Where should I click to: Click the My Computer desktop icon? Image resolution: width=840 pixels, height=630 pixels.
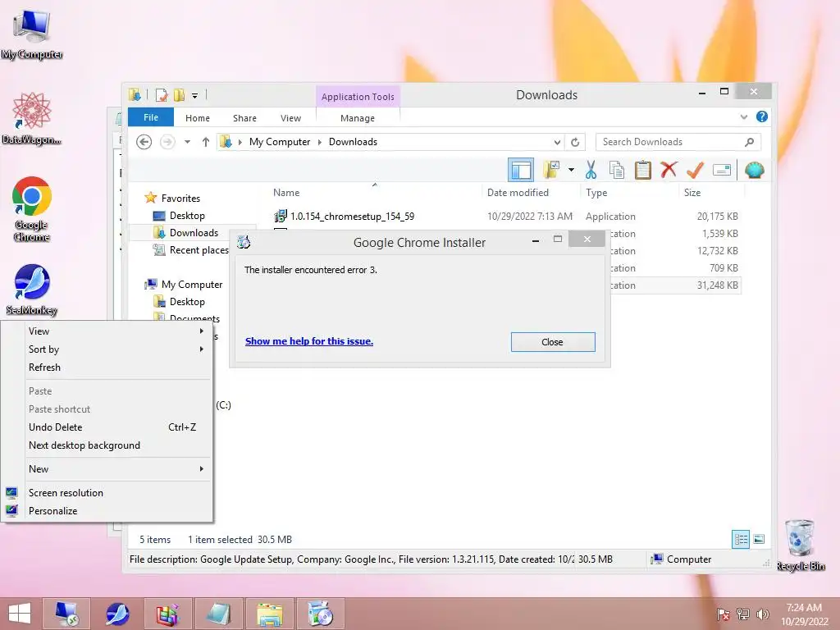pyautogui.click(x=32, y=34)
